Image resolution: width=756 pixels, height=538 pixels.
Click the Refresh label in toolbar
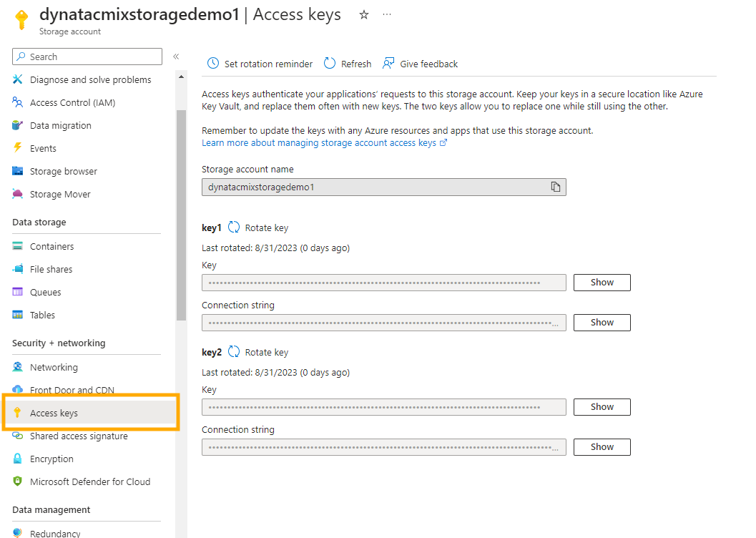(356, 64)
